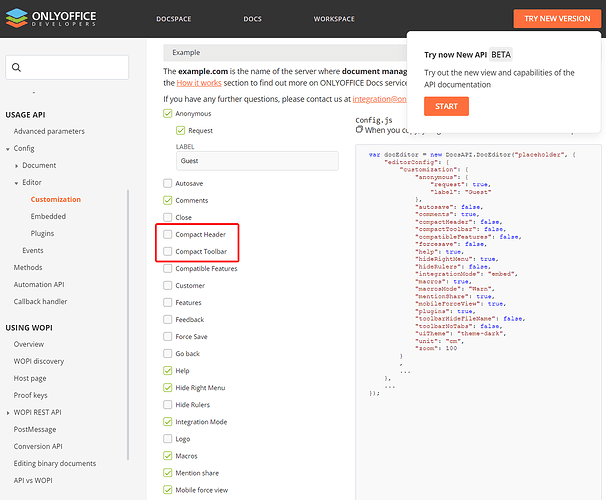Click the ONLYOFFICE Developers logo
This screenshot has height=500, width=606.
click(x=51, y=18)
